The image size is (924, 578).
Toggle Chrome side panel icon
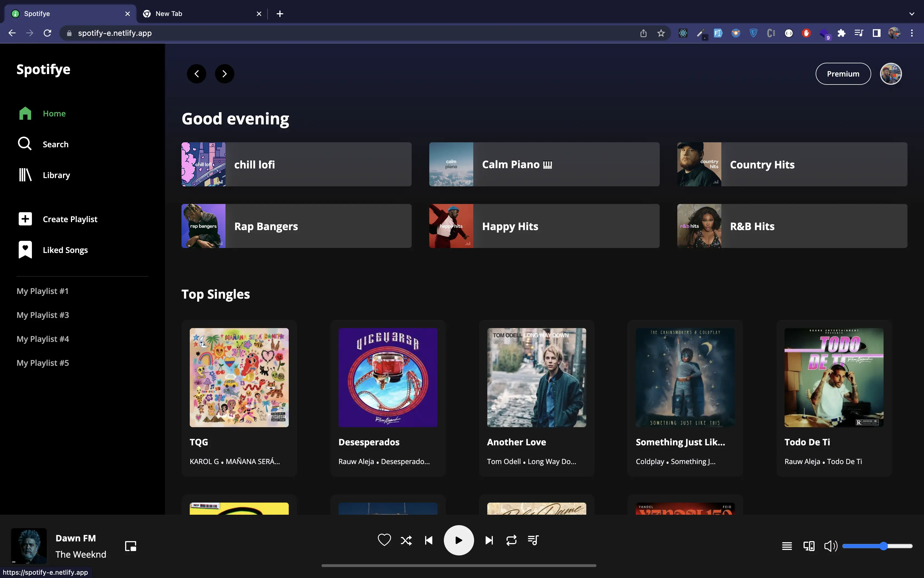pos(877,33)
